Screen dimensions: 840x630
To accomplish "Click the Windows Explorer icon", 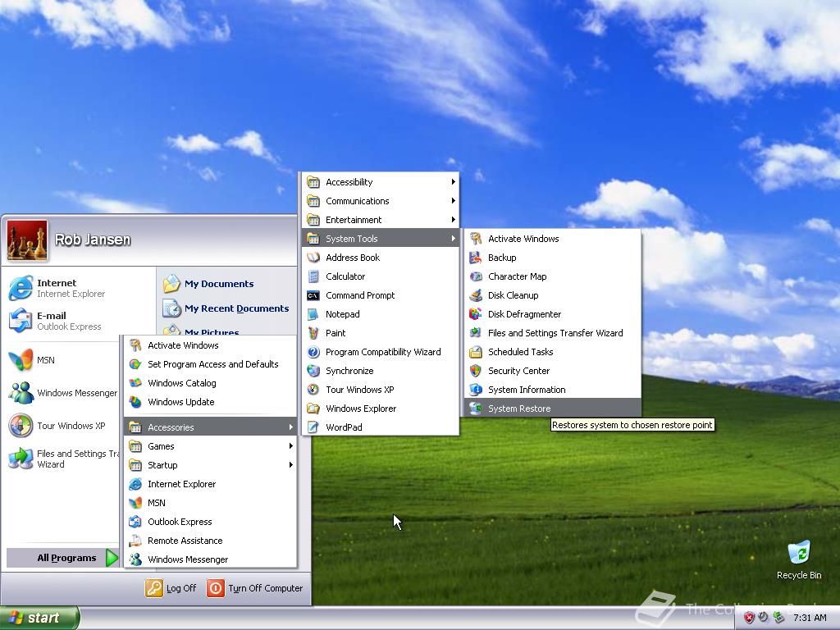I will coord(313,409).
